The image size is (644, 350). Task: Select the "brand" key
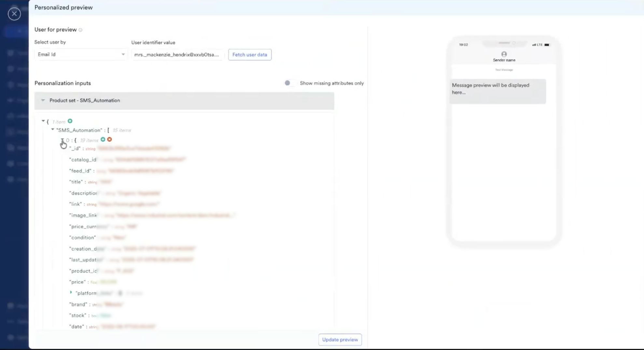click(78, 304)
